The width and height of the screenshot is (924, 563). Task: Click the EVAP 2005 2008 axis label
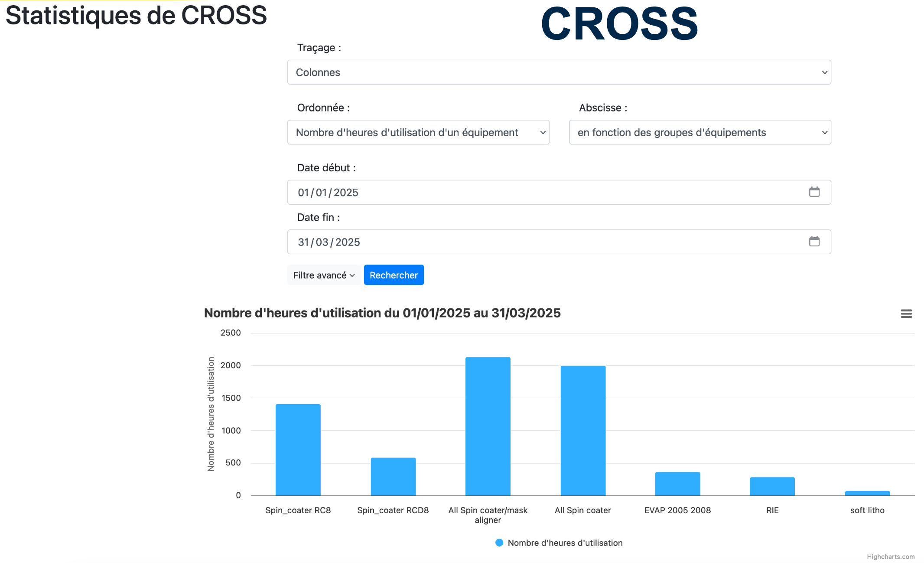point(678,511)
